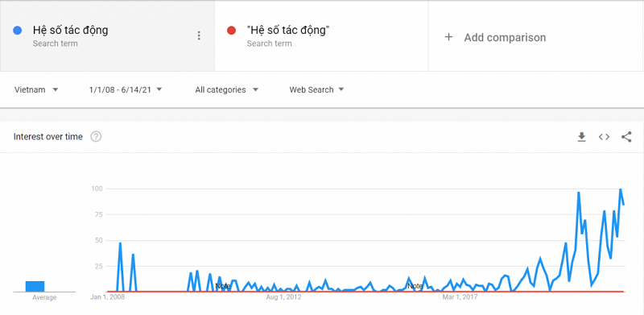This screenshot has height=315, width=644.
Task: Open the All categories dropdown
Action: 227,89
